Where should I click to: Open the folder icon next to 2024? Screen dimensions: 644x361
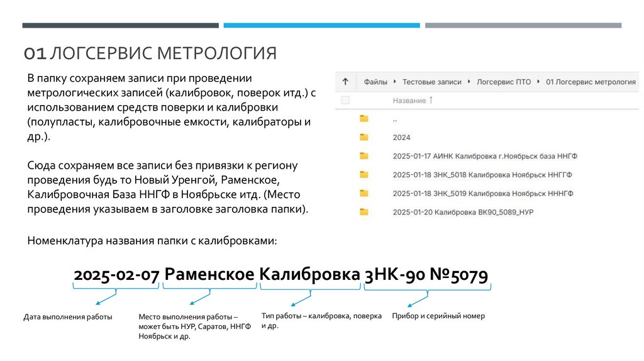pyautogui.click(x=364, y=137)
